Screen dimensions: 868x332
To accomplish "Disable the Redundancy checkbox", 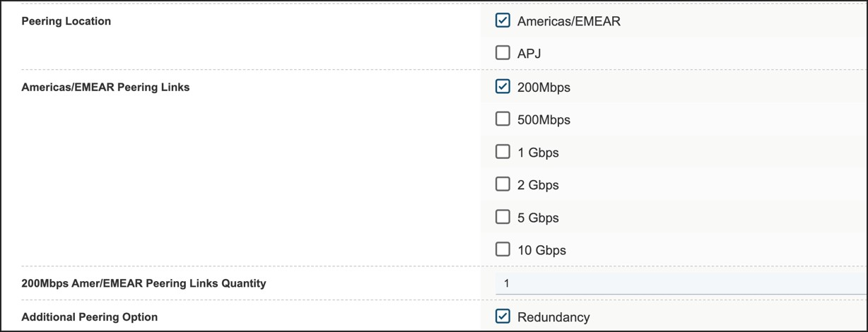I will point(503,316).
